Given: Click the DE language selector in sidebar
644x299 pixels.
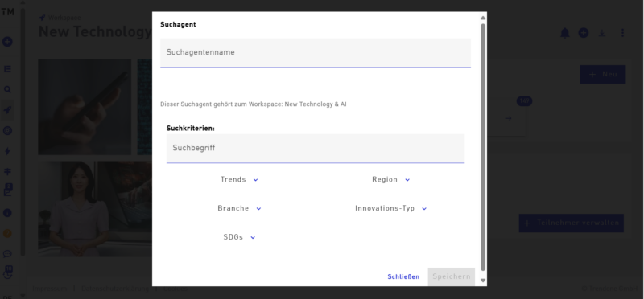Looking at the screenshot, I should (7, 297).
